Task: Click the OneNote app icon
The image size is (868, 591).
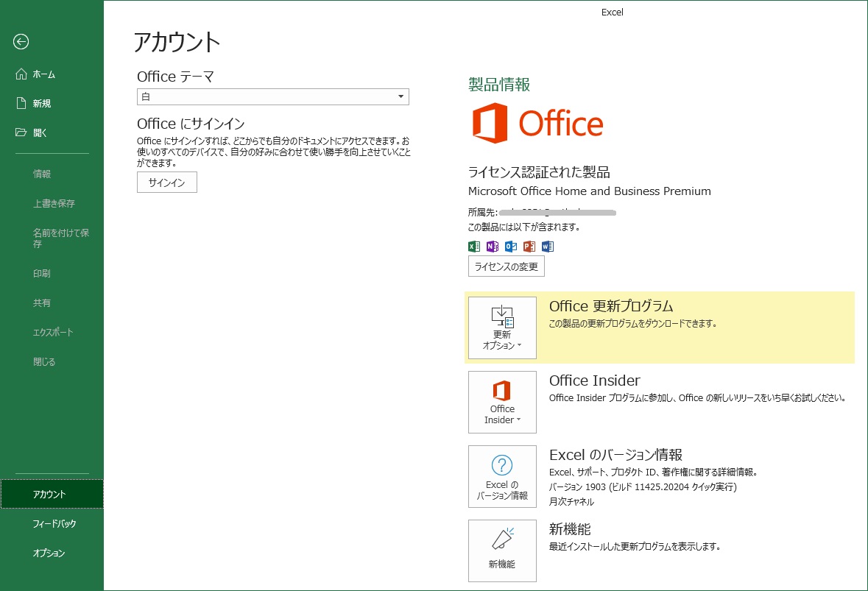Action: [x=492, y=247]
